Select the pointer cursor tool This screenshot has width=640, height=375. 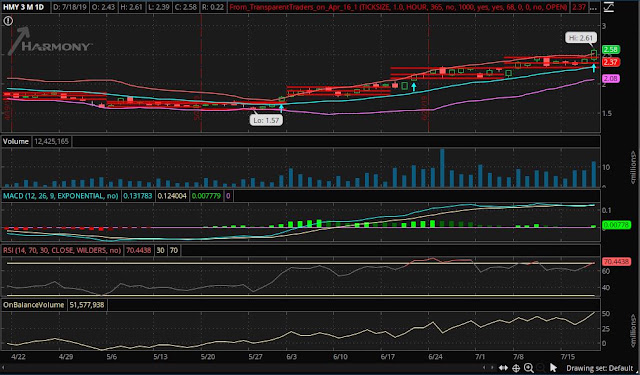click(553, 368)
